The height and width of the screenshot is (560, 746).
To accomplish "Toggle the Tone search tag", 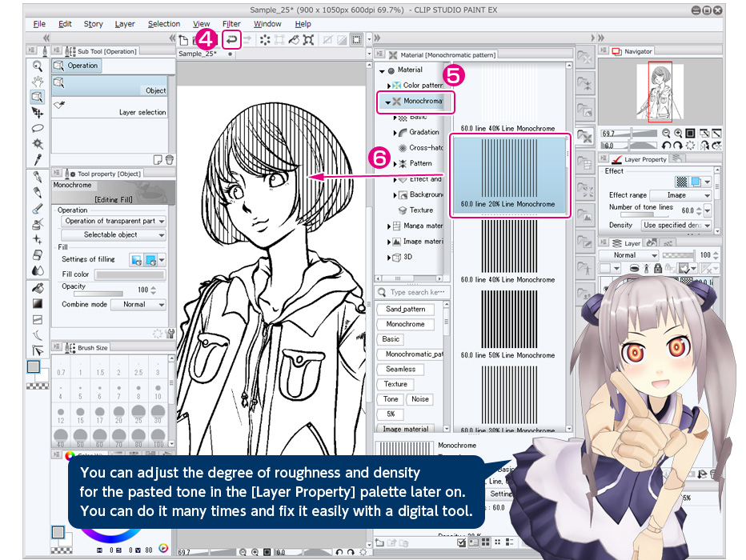I will 391,399.
